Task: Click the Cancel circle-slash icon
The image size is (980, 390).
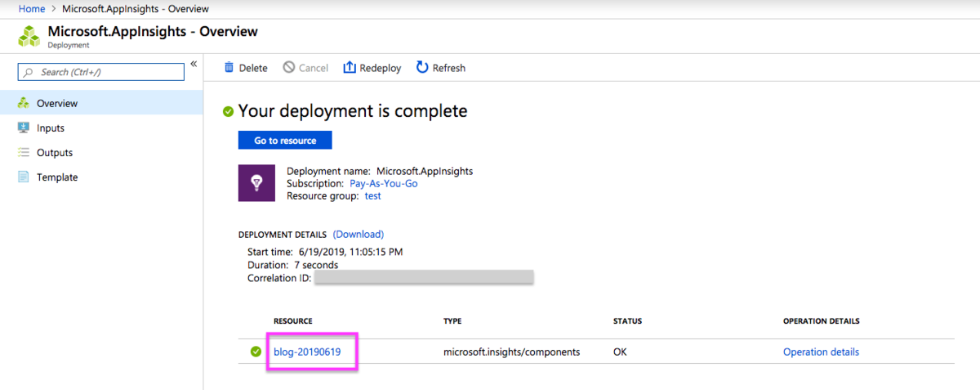Action: [289, 67]
